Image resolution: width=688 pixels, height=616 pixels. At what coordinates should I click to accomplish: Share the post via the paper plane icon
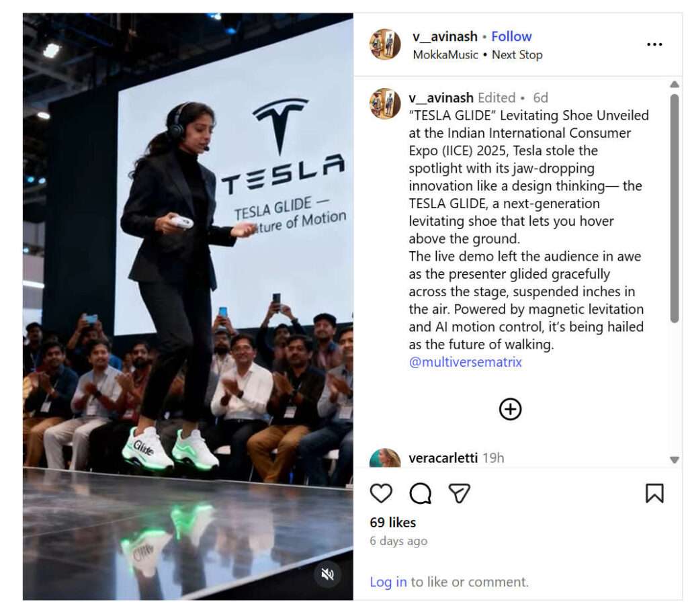[460, 493]
